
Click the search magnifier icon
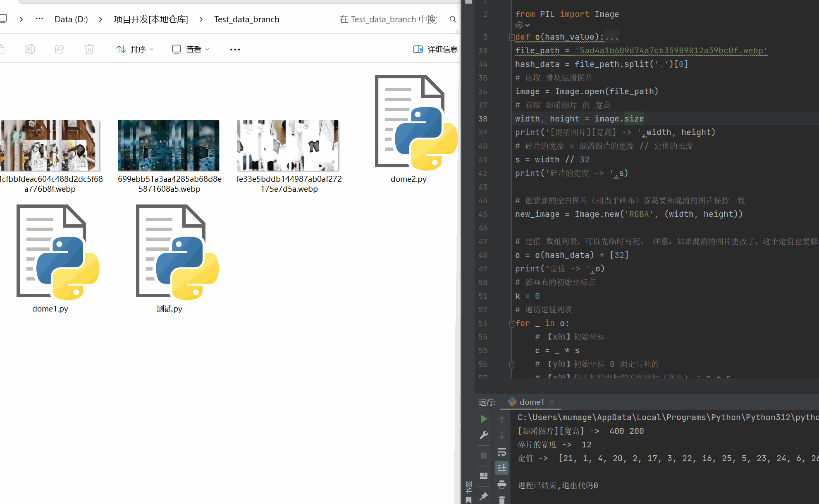453,19
